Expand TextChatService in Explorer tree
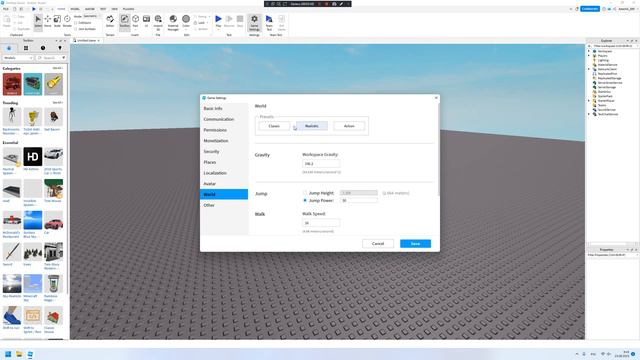Image resolution: width=640 pixels, height=360 pixels. pyautogui.click(x=589, y=114)
